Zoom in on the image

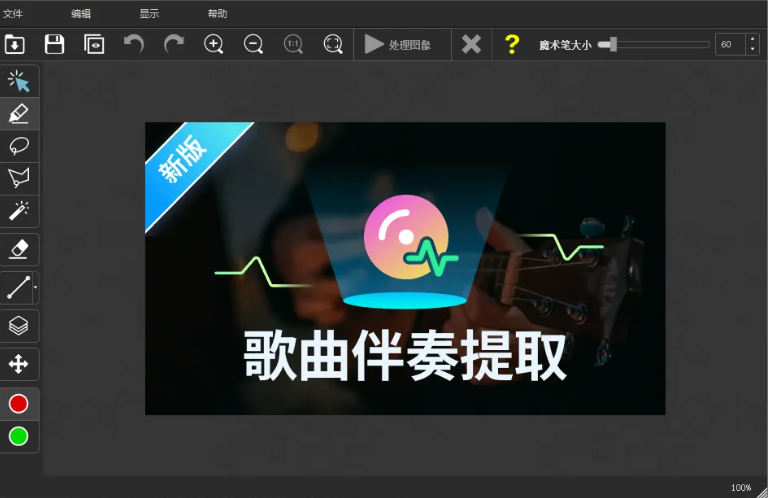click(x=214, y=45)
